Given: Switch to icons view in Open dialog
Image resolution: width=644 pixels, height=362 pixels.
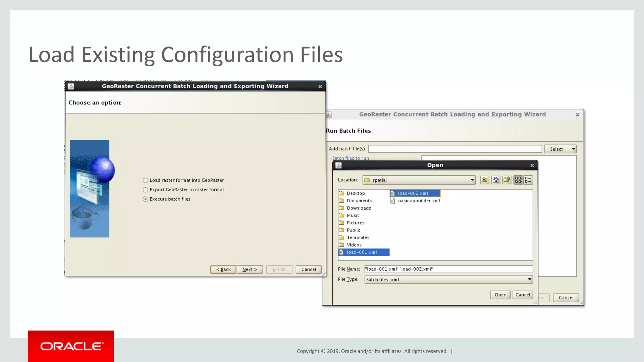Looking at the screenshot, I should (518, 180).
